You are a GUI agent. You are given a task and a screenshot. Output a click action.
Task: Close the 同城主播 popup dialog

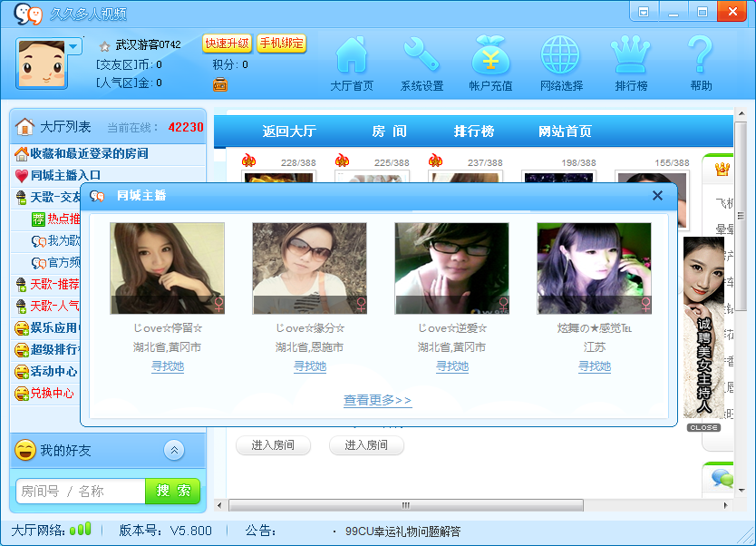tap(657, 195)
